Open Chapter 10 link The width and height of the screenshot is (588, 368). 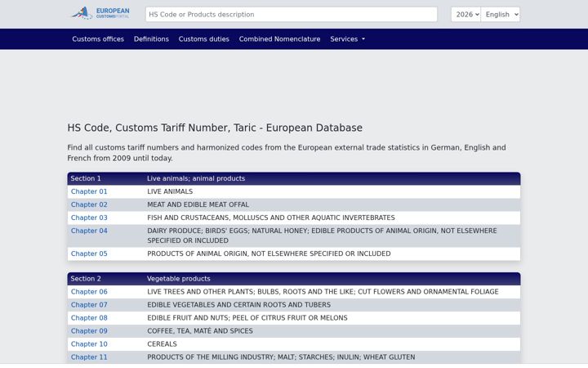pyautogui.click(x=89, y=344)
